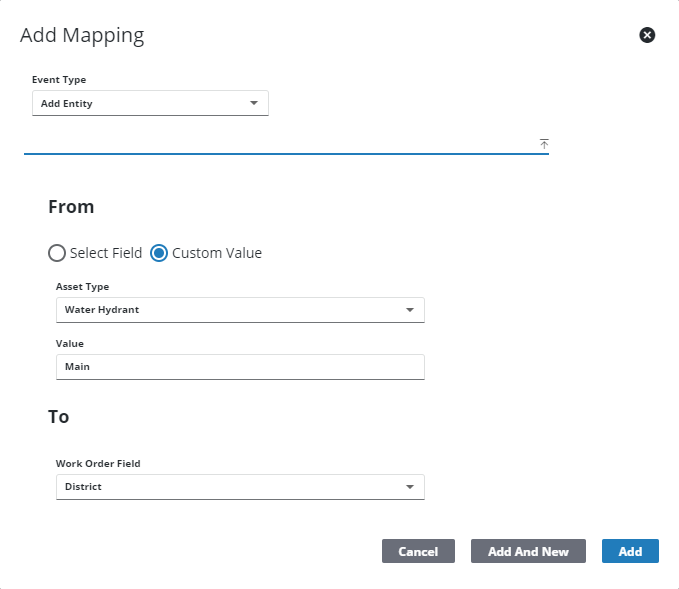Click the Asset Type dropdown caret arrow
Image resolution: width=679 pixels, height=589 pixels.
[x=409, y=310]
